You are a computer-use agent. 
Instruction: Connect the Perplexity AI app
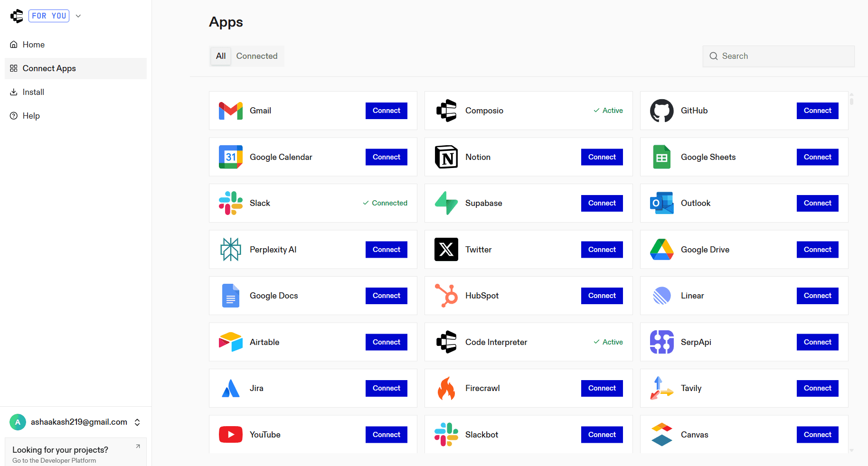pyautogui.click(x=387, y=250)
